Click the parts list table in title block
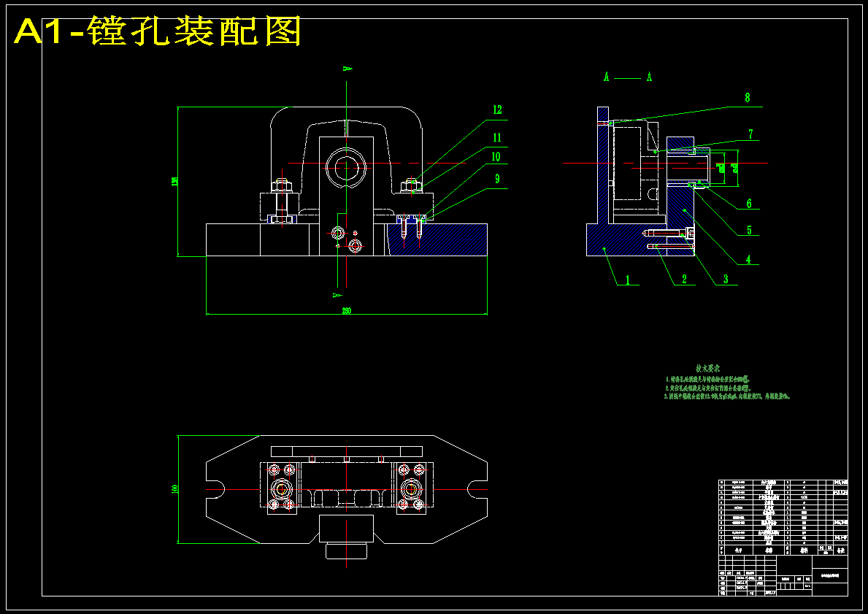Image resolution: width=868 pixels, height=614 pixels. pos(783,518)
